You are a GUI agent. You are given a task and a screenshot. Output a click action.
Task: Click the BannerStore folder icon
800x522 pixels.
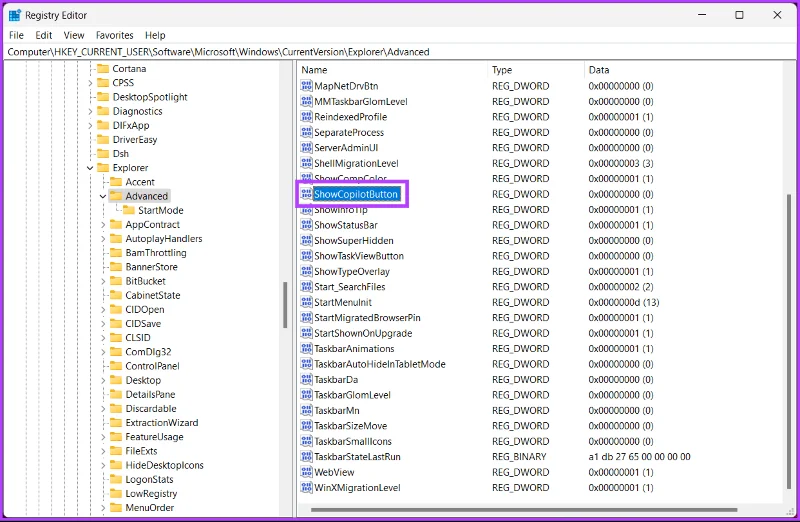[x=116, y=267]
